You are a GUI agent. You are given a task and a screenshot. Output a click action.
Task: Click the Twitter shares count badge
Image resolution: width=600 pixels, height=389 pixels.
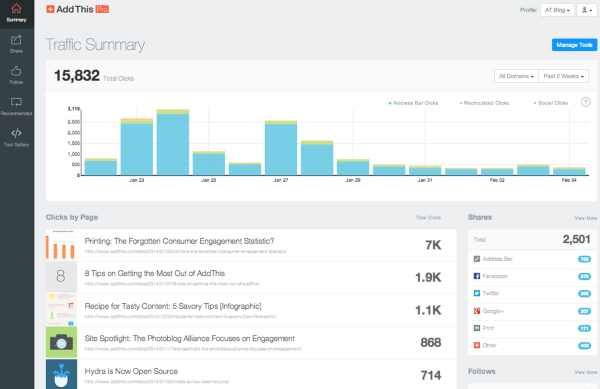click(x=584, y=293)
